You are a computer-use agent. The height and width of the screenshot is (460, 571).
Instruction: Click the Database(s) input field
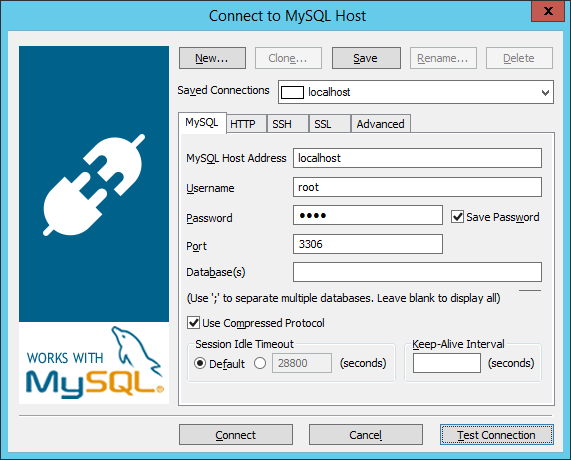coord(417,272)
